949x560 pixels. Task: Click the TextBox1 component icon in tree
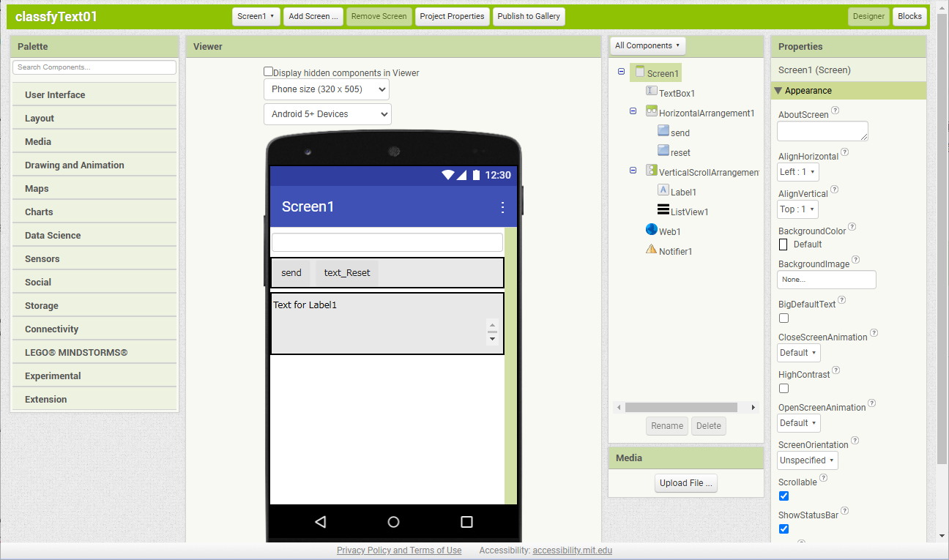click(x=652, y=91)
